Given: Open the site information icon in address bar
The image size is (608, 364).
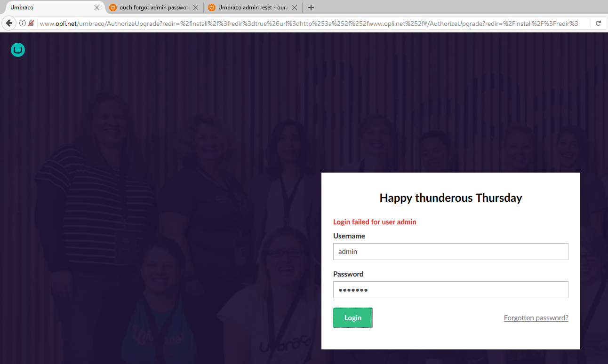Looking at the screenshot, I should click(22, 24).
